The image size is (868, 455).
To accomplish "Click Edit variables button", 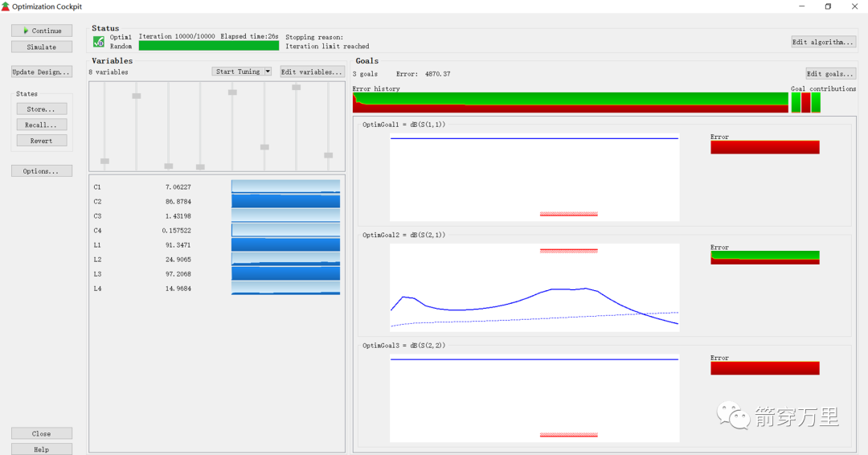I will [312, 72].
